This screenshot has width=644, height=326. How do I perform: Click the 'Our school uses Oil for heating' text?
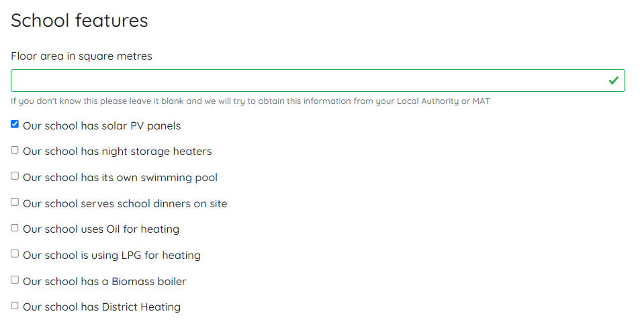101,229
